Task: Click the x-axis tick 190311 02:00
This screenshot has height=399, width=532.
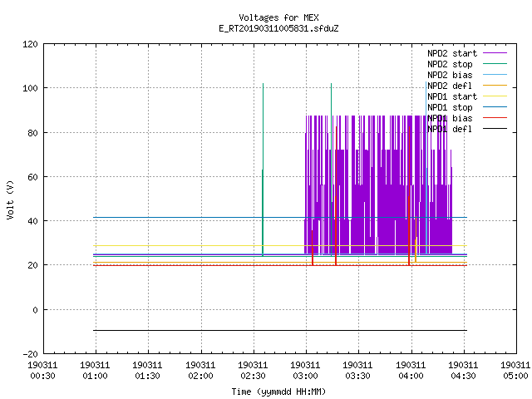Action: point(200,371)
